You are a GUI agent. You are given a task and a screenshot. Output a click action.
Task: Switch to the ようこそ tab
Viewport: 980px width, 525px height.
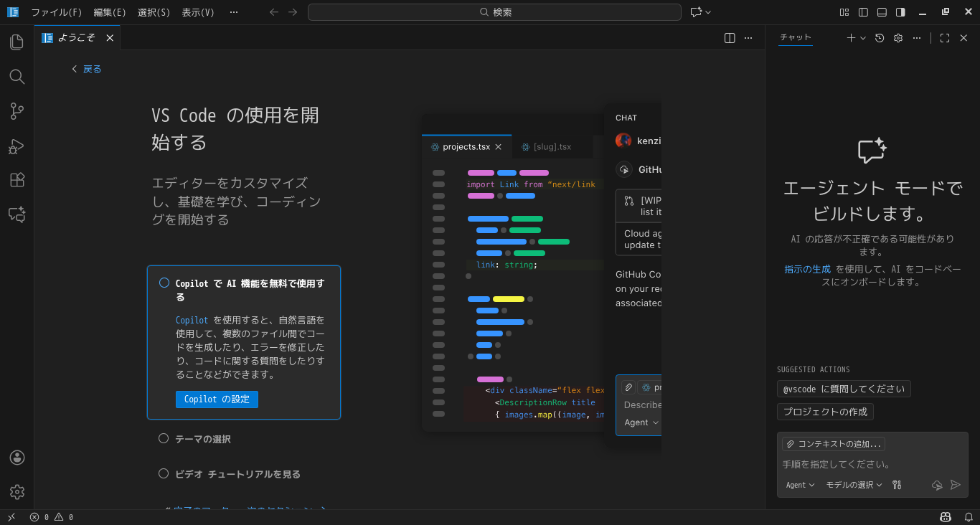coord(77,37)
